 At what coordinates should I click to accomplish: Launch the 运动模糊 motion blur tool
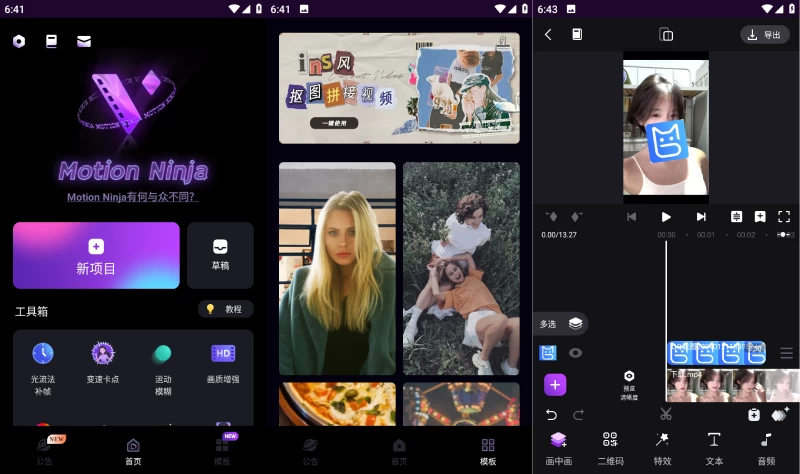click(x=163, y=368)
